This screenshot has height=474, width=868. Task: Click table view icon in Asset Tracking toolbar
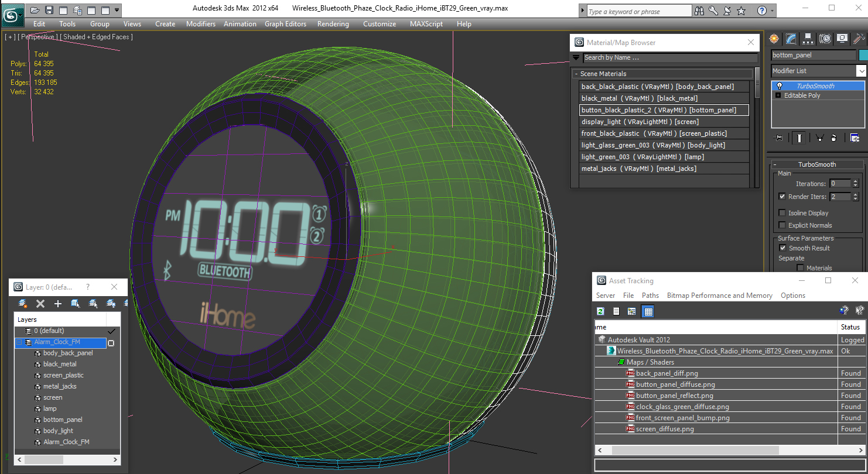tap(648, 311)
